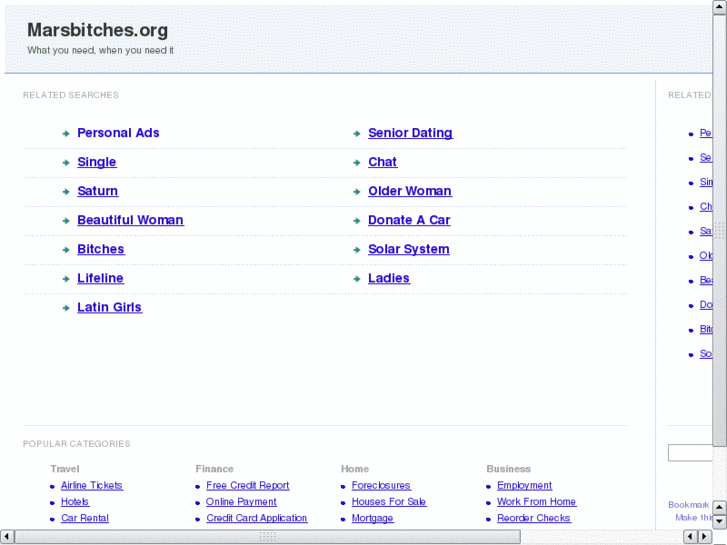This screenshot has width=727, height=545.
Task: Open the Chat related search
Action: pos(383,162)
